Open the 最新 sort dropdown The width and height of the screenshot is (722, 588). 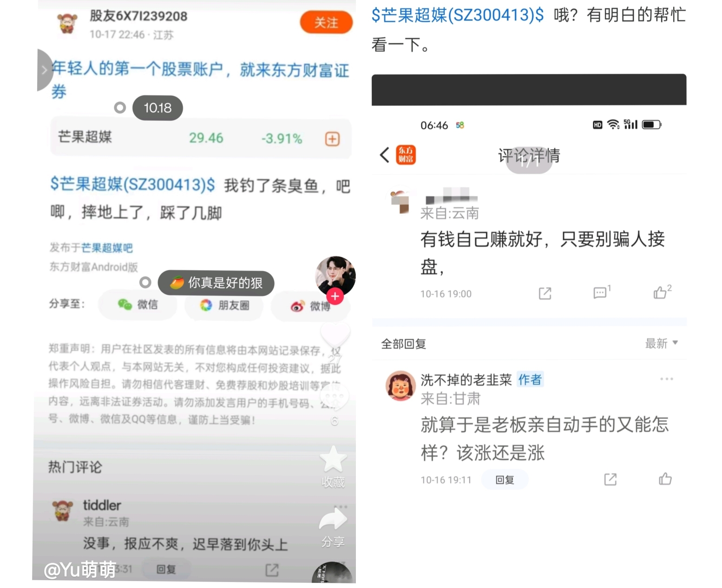pyautogui.click(x=662, y=344)
